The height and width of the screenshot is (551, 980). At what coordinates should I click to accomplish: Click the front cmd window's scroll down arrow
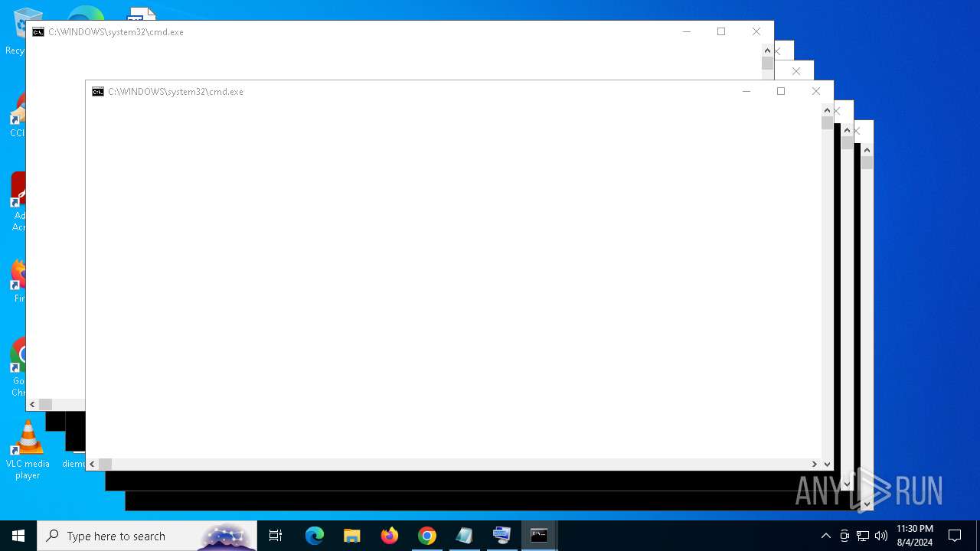tap(827, 464)
